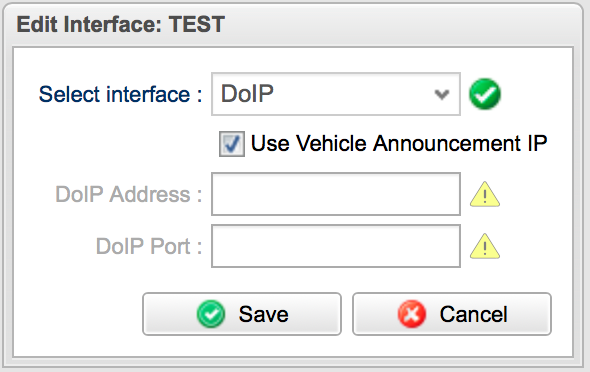Expand the interface list with the chevron arrow
The height and width of the screenshot is (372, 590).
442,94
